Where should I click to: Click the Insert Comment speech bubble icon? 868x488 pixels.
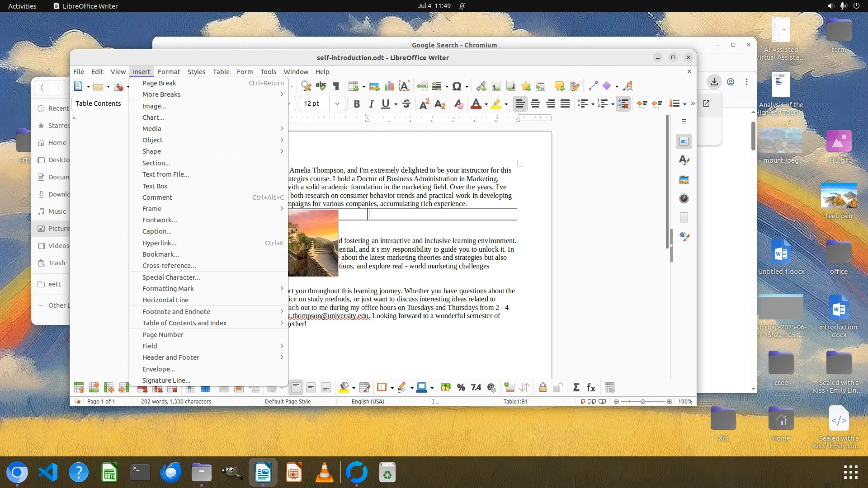click(x=559, y=86)
